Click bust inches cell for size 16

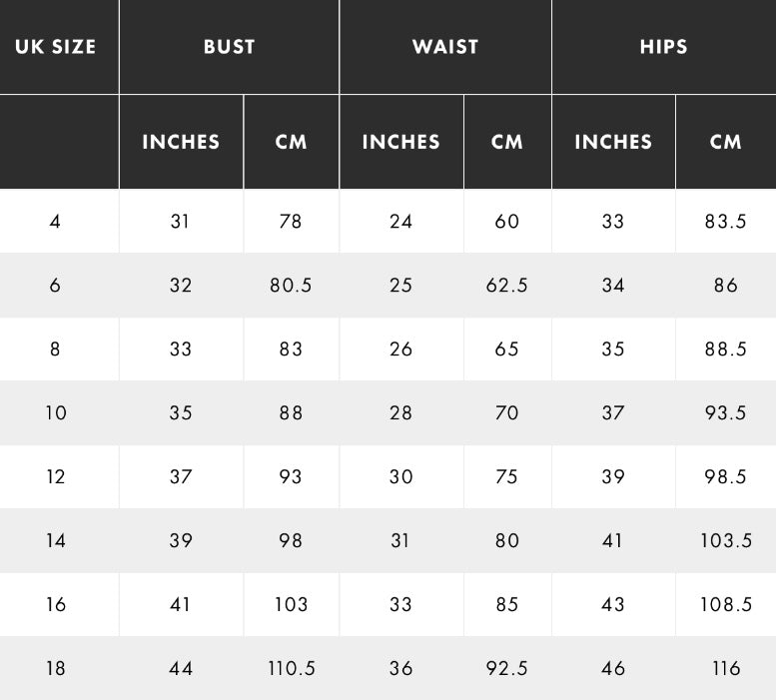(x=181, y=604)
